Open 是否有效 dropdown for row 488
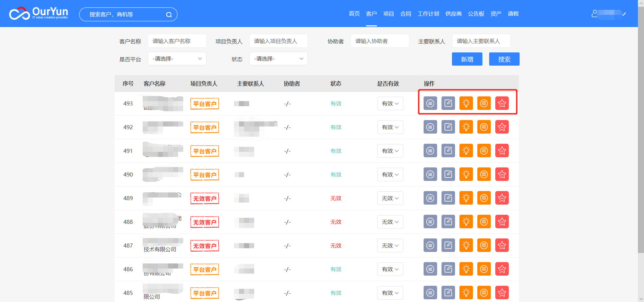The width and height of the screenshot is (644, 302). coord(390,222)
